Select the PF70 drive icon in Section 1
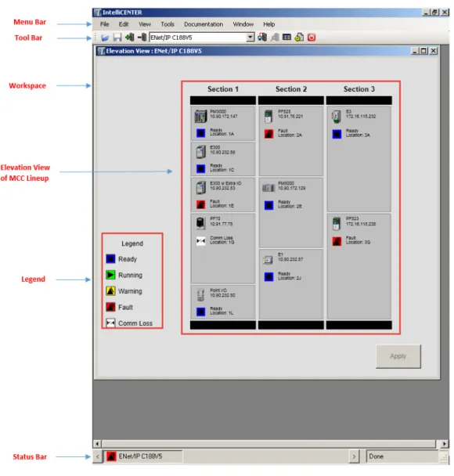 pos(200,223)
